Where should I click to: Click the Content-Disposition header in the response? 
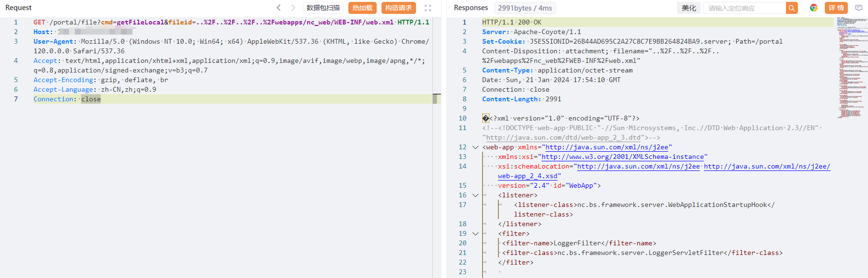pyautogui.click(x=601, y=56)
